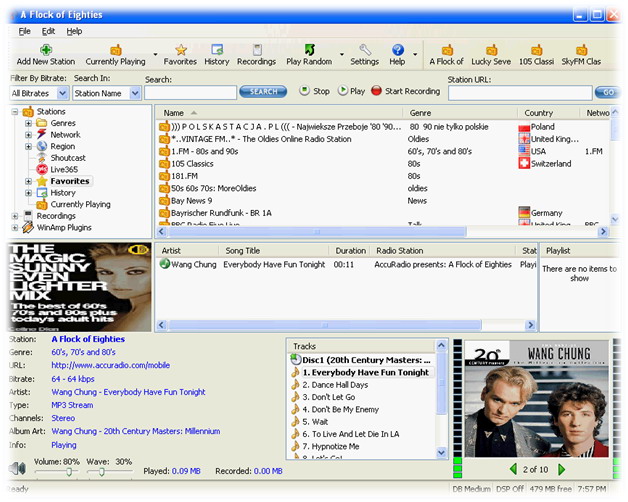Open the File menu
The height and width of the screenshot is (502, 628).
[x=24, y=31]
